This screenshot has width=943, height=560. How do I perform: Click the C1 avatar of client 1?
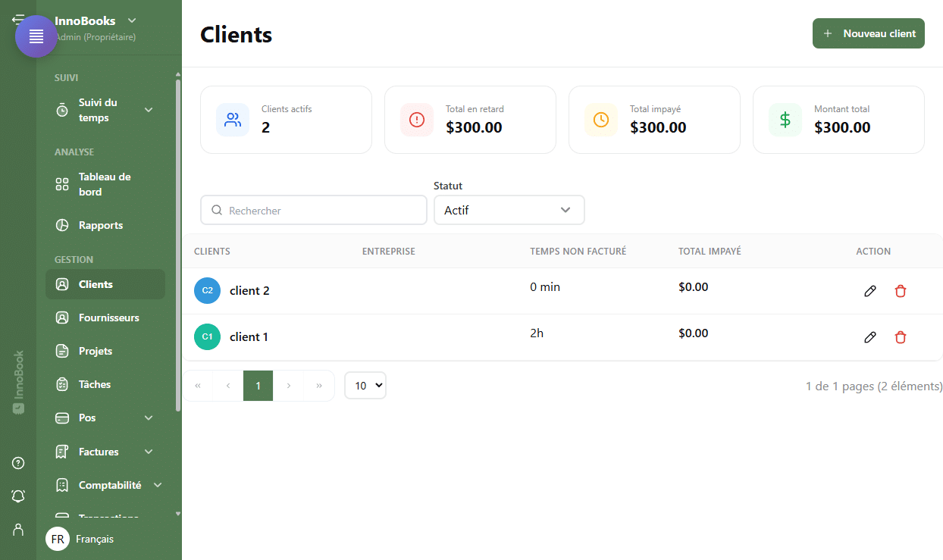coord(207,337)
